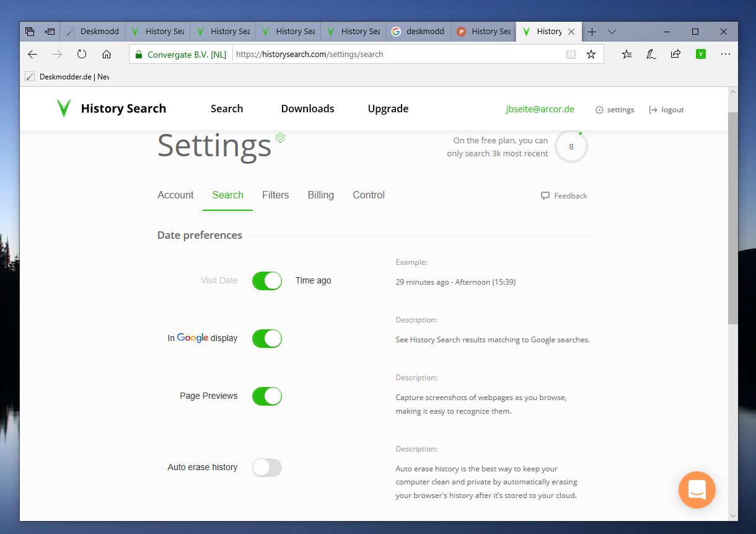Open the Feedback link
Screen dimensions: 756x534
pyautogui.click(x=564, y=195)
